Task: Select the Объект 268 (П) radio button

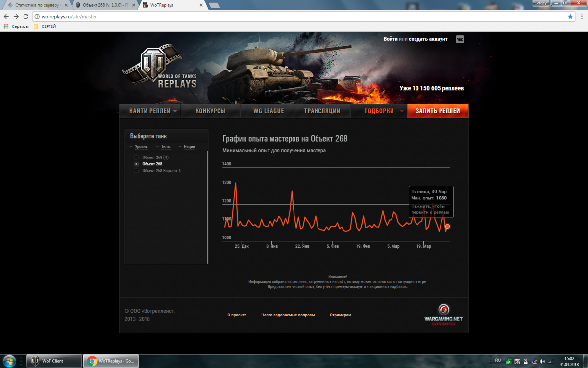Action: [x=137, y=158]
